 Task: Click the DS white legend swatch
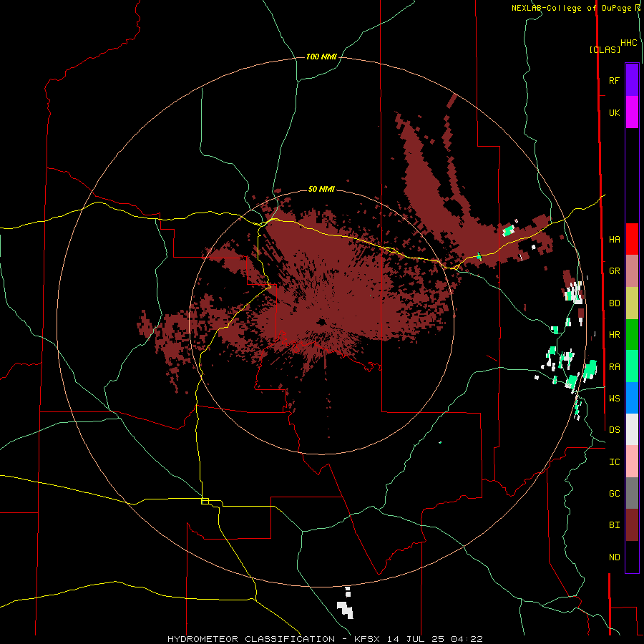click(x=632, y=429)
